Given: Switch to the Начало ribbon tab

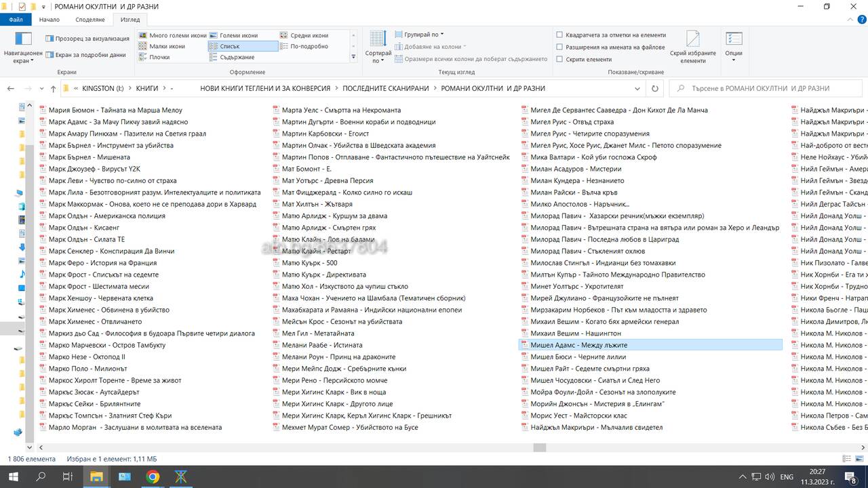Looking at the screenshot, I should [x=50, y=20].
